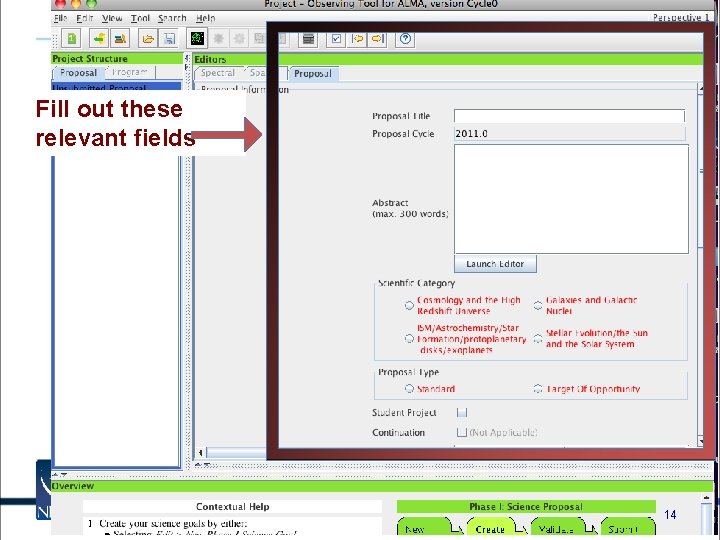This screenshot has width=720, height=540.
Task: Click the stacked-books toolbar icon beside folder
Action: (120, 39)
